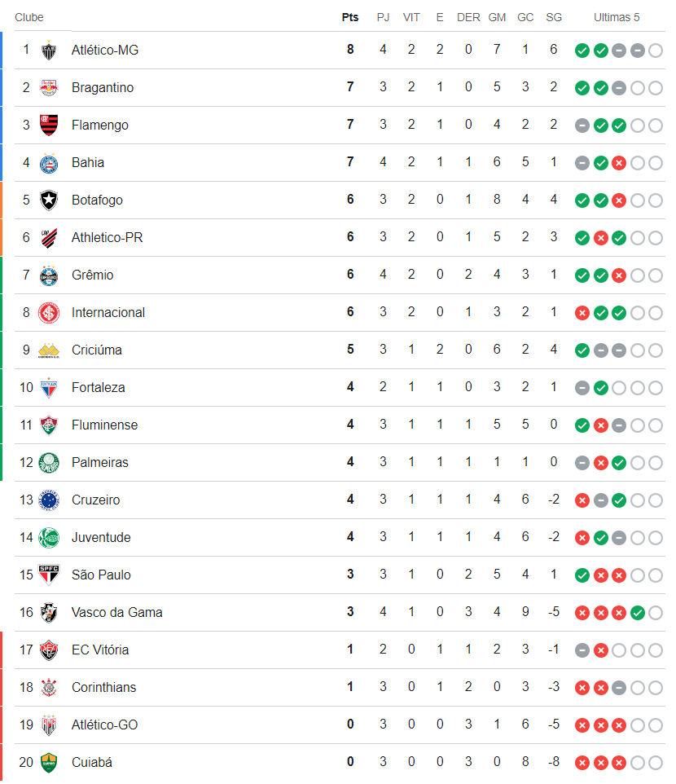Click the Atlético-MG club crest

[49, 51]
